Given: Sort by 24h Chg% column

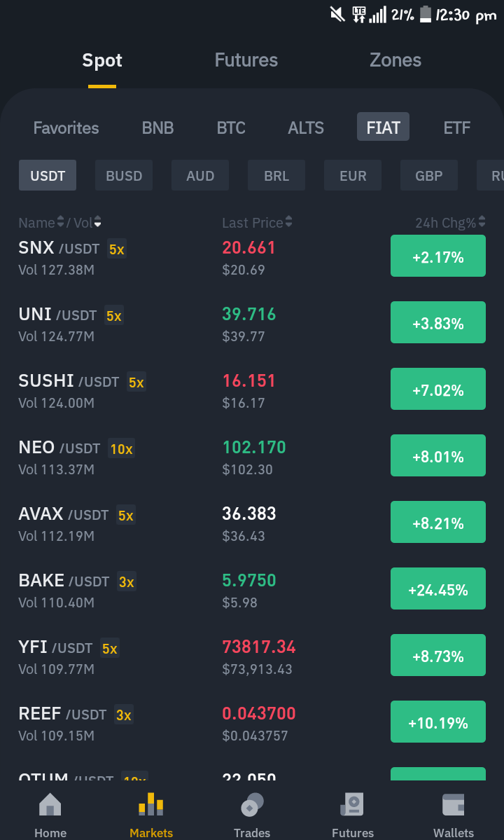Looking at the screenshot, I should 451,222.
